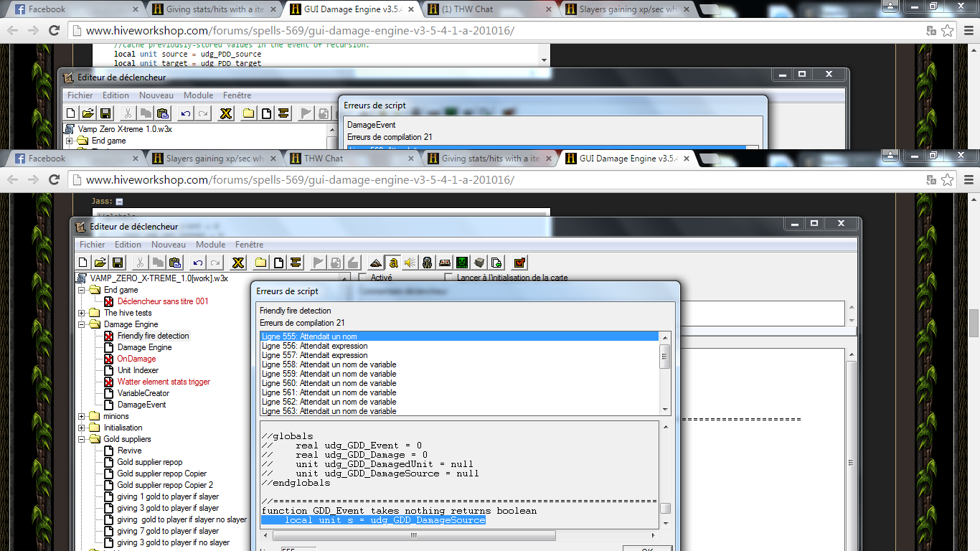
Task: Select Friendly fire detection trigger in tree
Action: [x=154, y=336]
